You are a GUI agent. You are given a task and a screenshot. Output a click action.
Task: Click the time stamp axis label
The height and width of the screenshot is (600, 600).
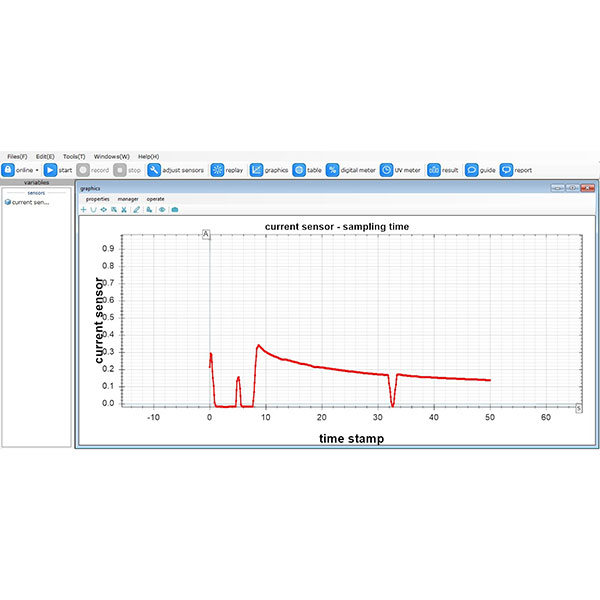click(351, 439)
